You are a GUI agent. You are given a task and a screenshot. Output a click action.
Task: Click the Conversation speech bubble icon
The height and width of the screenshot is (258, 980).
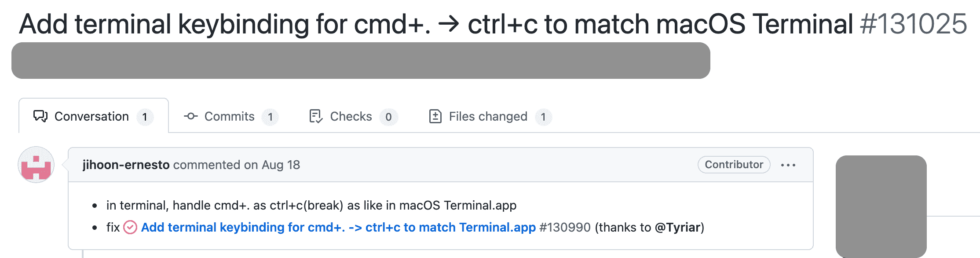pos(40,116)
